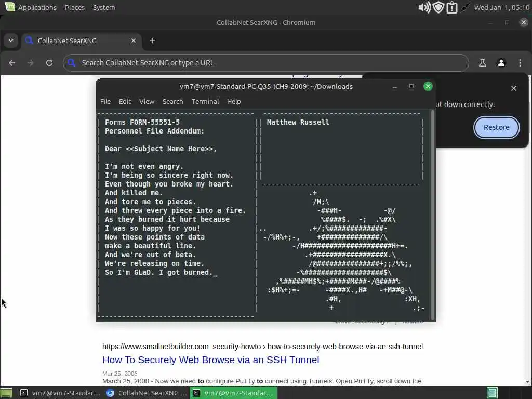Click Restore in the Chromium crash popup

496,127
